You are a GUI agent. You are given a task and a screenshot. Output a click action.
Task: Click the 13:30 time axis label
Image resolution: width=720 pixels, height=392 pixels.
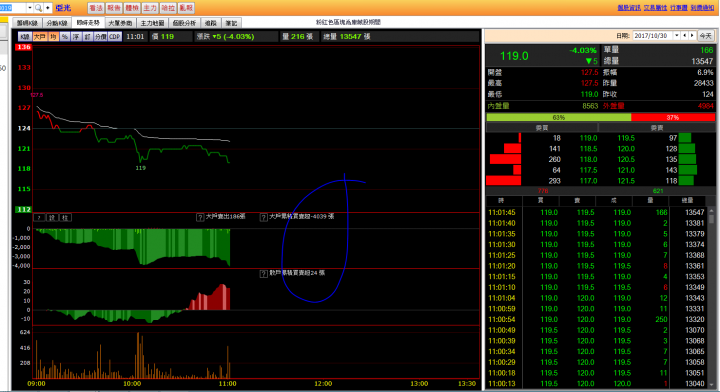click(x=467, y=384)
